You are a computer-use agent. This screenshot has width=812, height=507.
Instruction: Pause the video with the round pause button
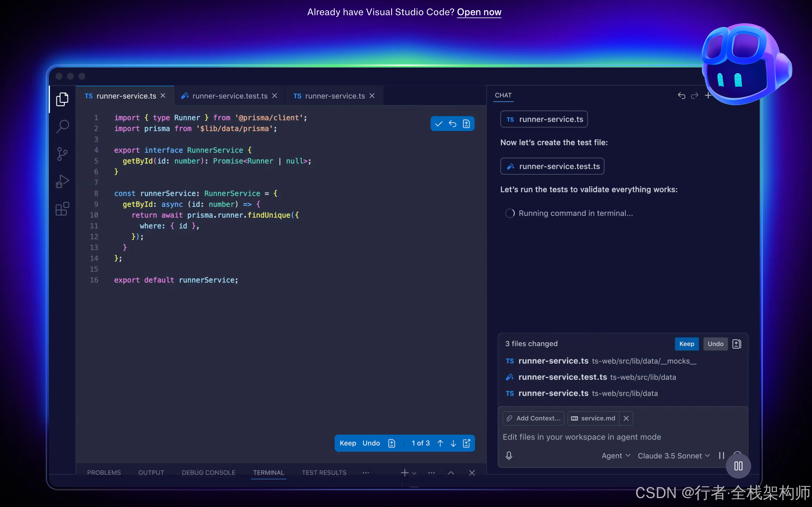738,466
